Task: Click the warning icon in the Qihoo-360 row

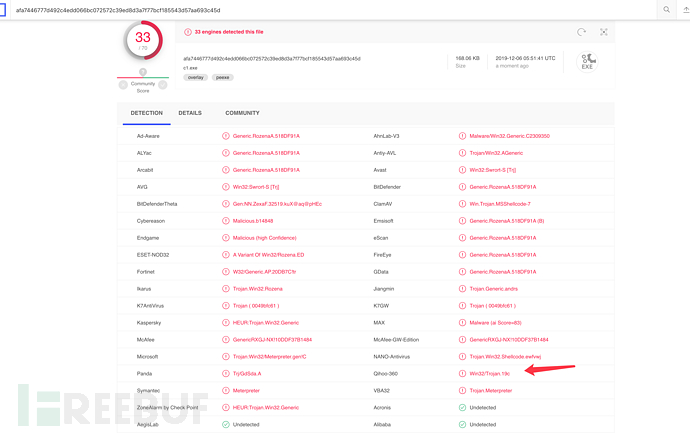Action: (x=462, y=374)
